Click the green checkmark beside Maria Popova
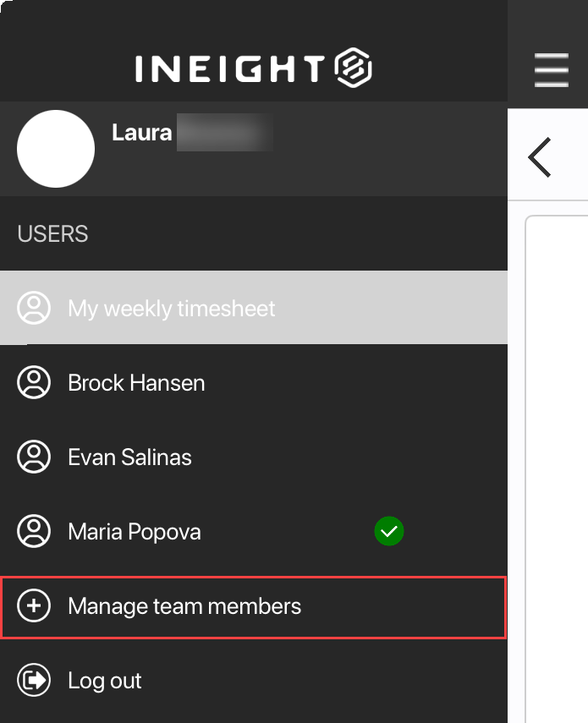This screenshot has height=723, width=588. click(389, 532)
